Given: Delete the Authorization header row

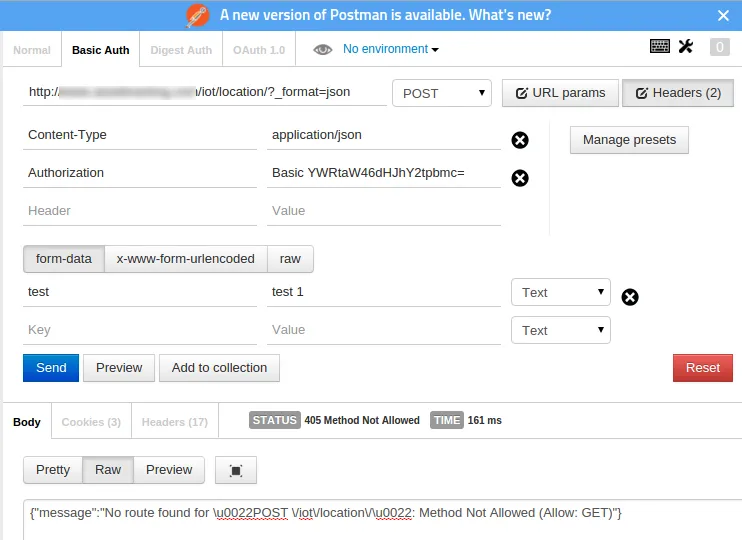Looking at the screenshot, I should click(520, 178).
